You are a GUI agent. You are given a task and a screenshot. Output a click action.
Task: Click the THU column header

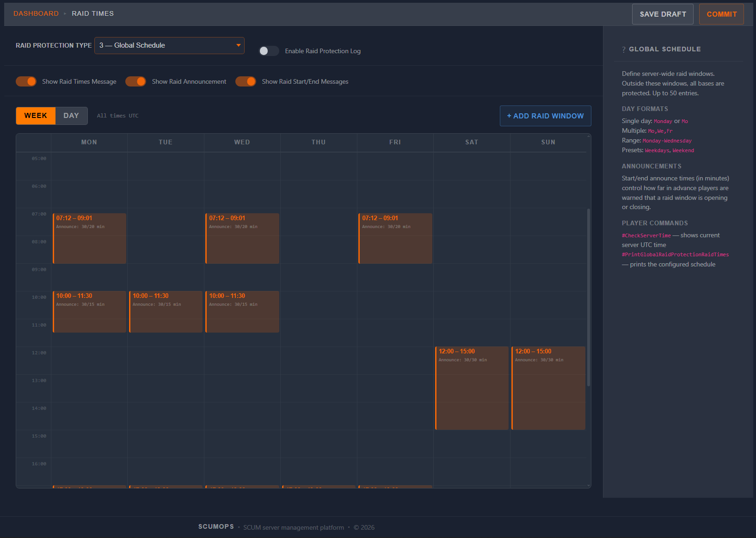(319, 142)
